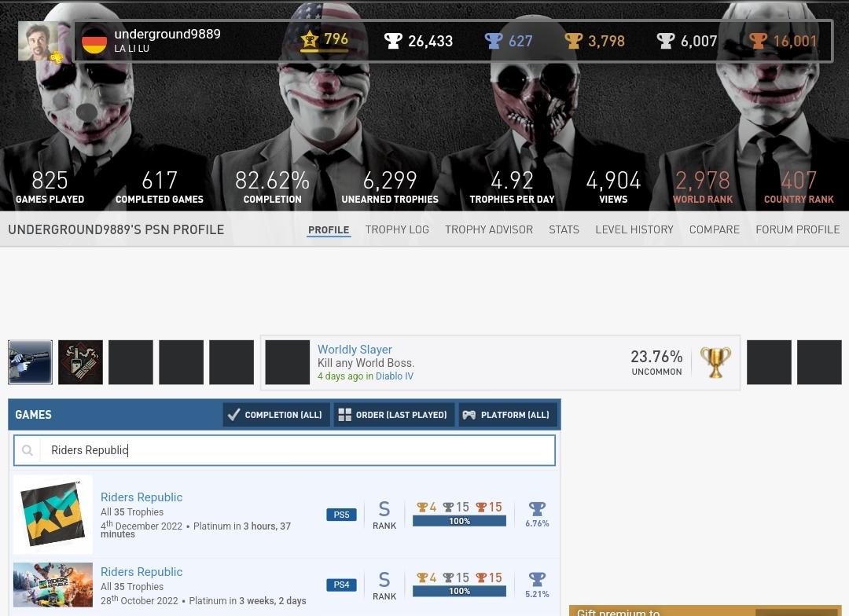Open the Country Rank 407 stat
The width and height of the screenshot is (849, 616).
click(x=799, y=187)
